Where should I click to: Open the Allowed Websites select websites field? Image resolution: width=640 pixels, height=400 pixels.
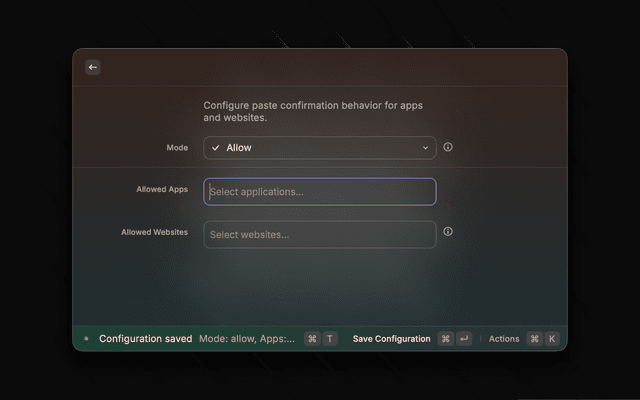[319, 234]
